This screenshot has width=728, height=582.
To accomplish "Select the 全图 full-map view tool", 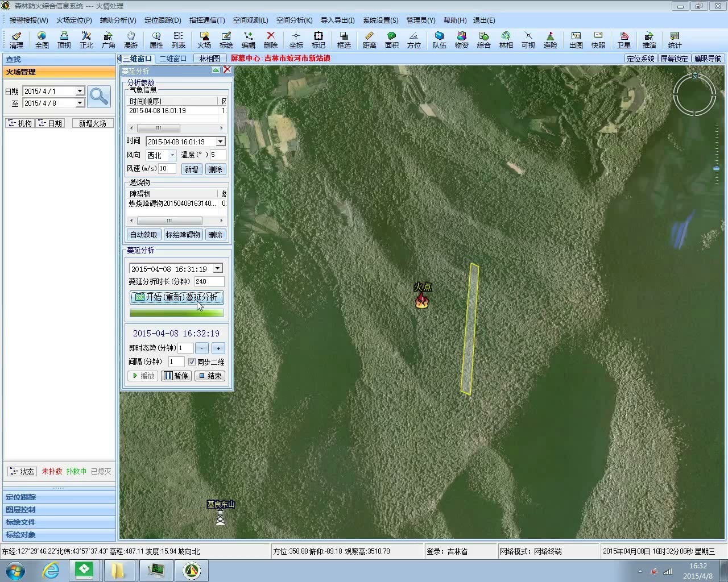I will 42,40.
